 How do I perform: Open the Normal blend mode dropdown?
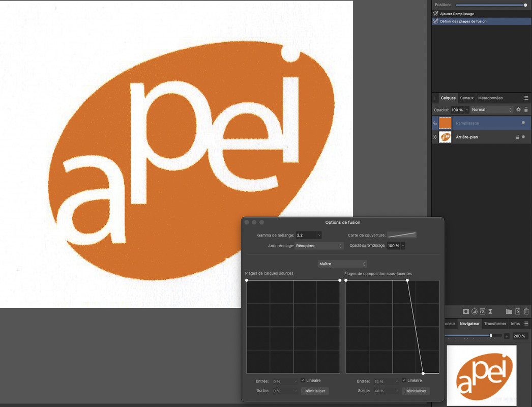pyautogui.click(x=492, y=110)
